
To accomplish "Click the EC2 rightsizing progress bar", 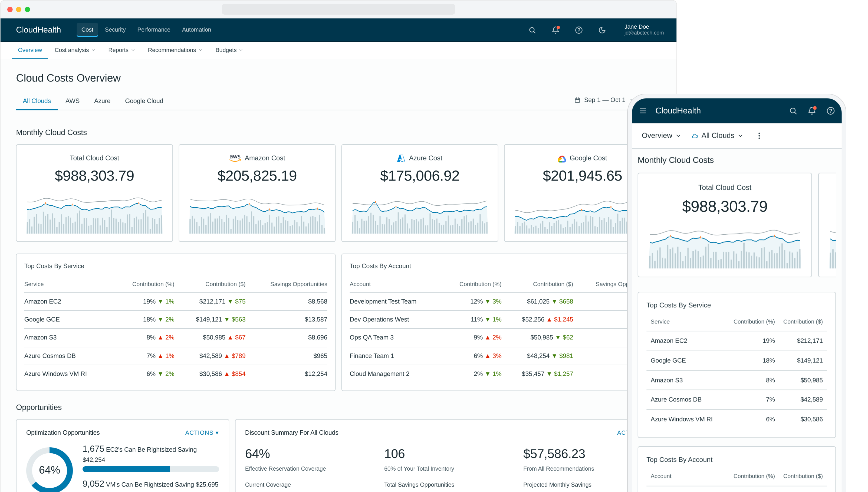I will [x=151, y=469].
